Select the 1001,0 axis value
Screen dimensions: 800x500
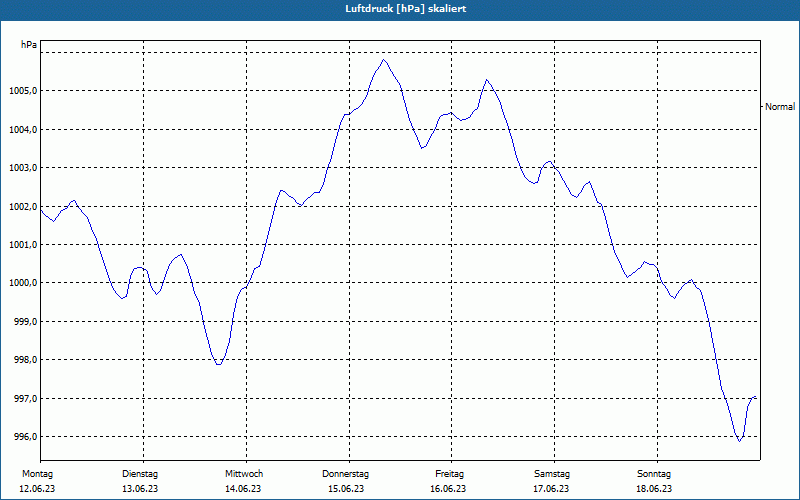point(23,245)
